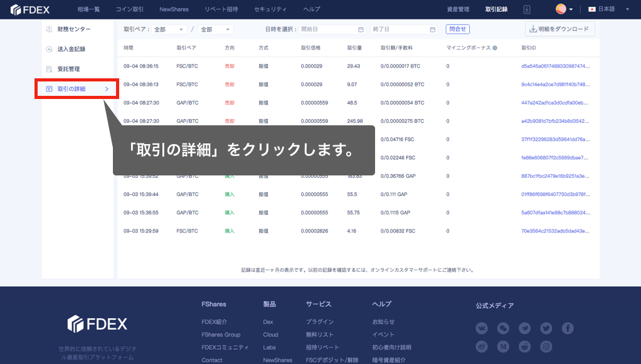Open transaction ID d5a545a0617488330987474

pos(556,66)
